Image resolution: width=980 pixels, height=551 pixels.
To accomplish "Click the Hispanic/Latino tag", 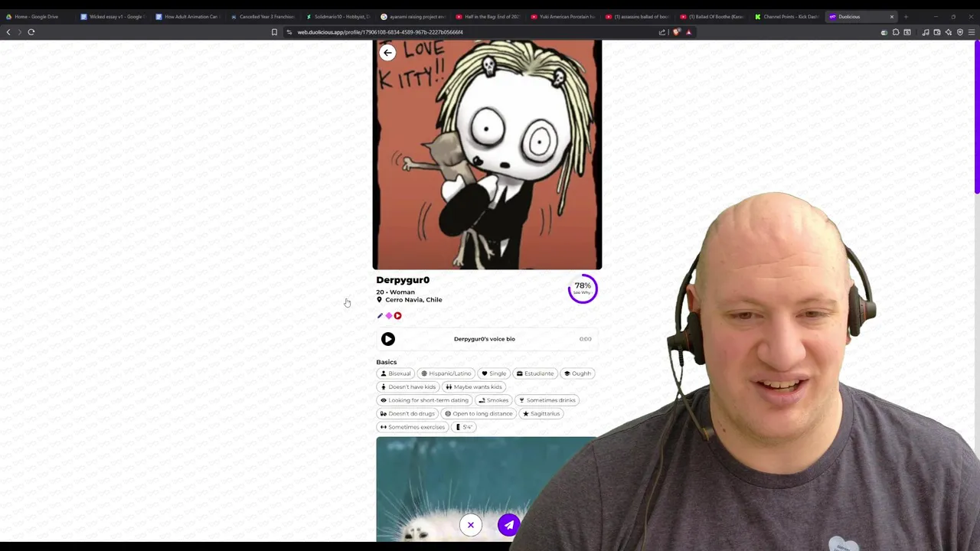I will coord(446,373).
